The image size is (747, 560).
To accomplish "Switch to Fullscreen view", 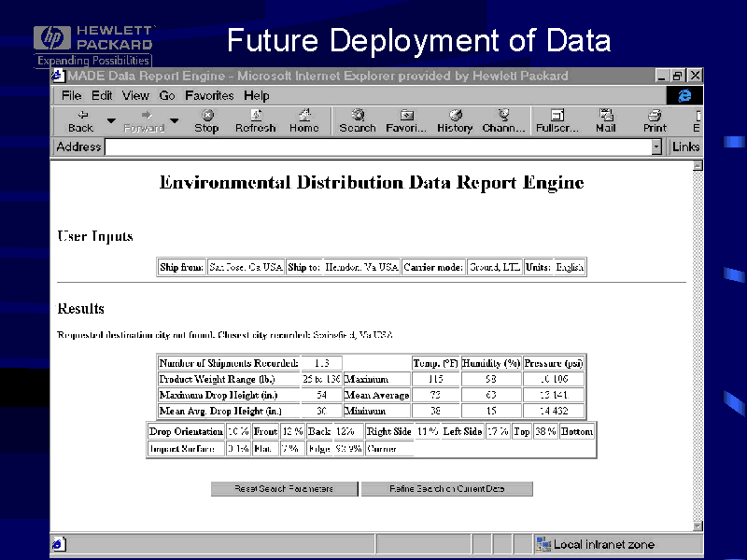I will [557, 120].
